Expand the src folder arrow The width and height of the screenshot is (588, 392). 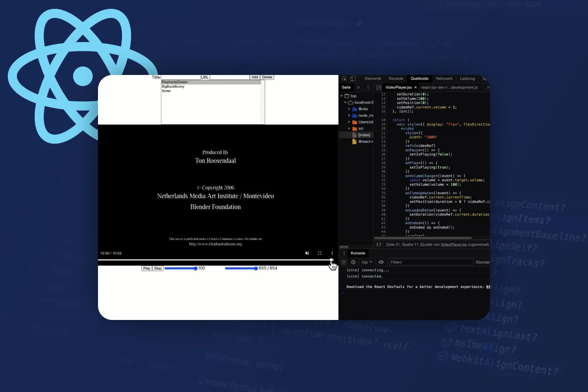coord(349,128)
